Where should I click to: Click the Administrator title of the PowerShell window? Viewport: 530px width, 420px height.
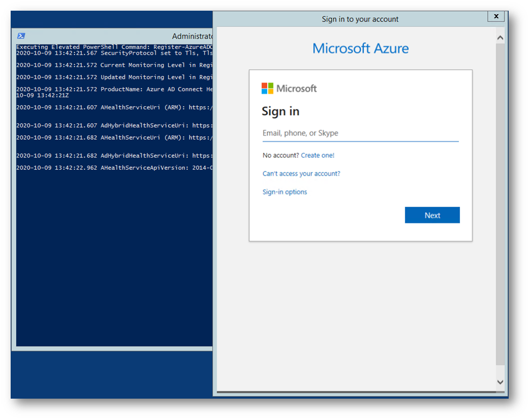[192, 36]
